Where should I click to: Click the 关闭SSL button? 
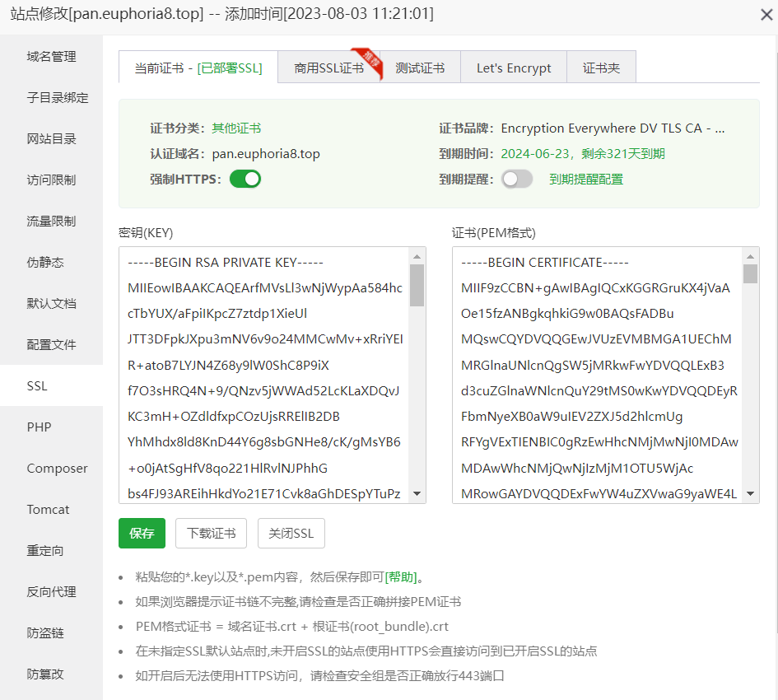coord(291,534)
